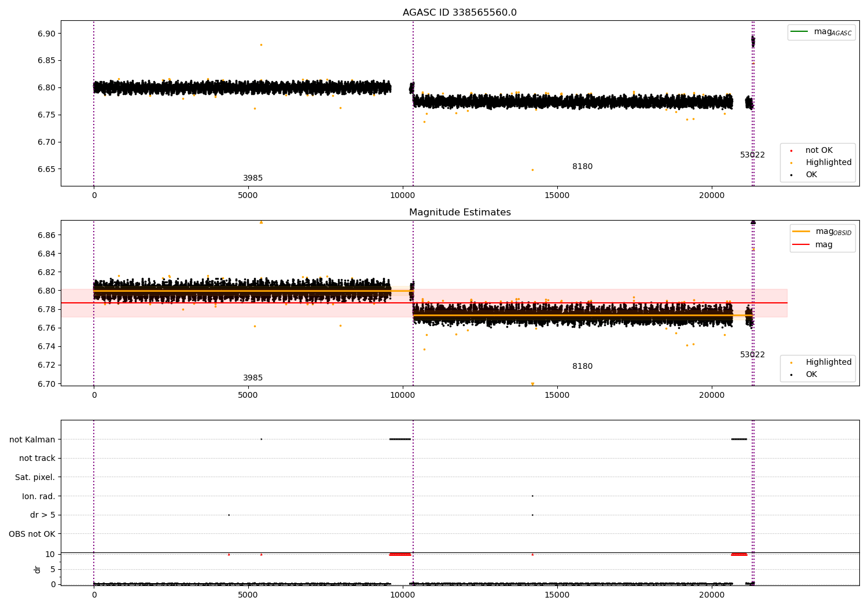
Task: Click the "OBS not OK" axis label
Action: pos(32,534)
